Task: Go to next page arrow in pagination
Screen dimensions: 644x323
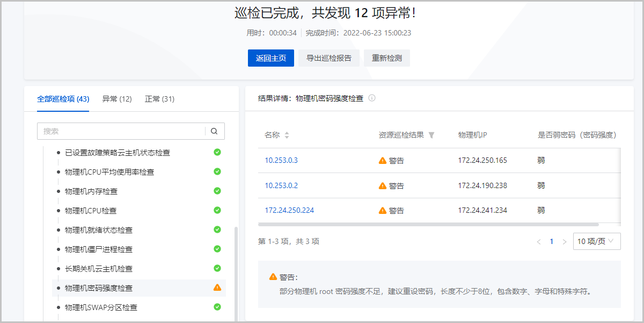Action: click(x=564, y=242)
